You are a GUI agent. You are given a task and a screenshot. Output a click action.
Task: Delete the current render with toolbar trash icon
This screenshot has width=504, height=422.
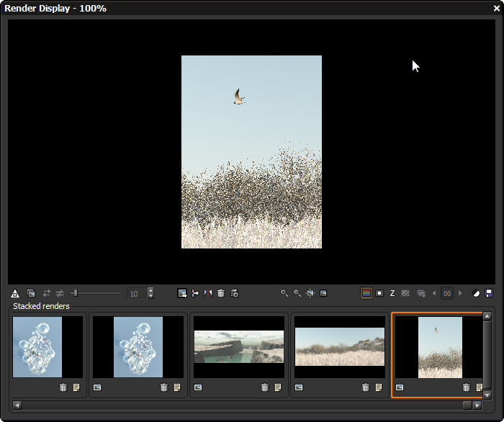(x=221, y=293)
